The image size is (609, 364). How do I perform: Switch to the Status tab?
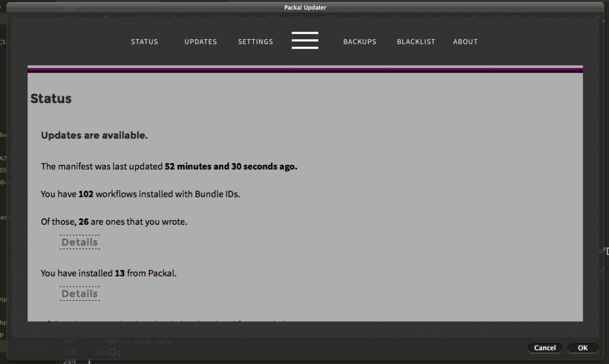click(145, 42)
